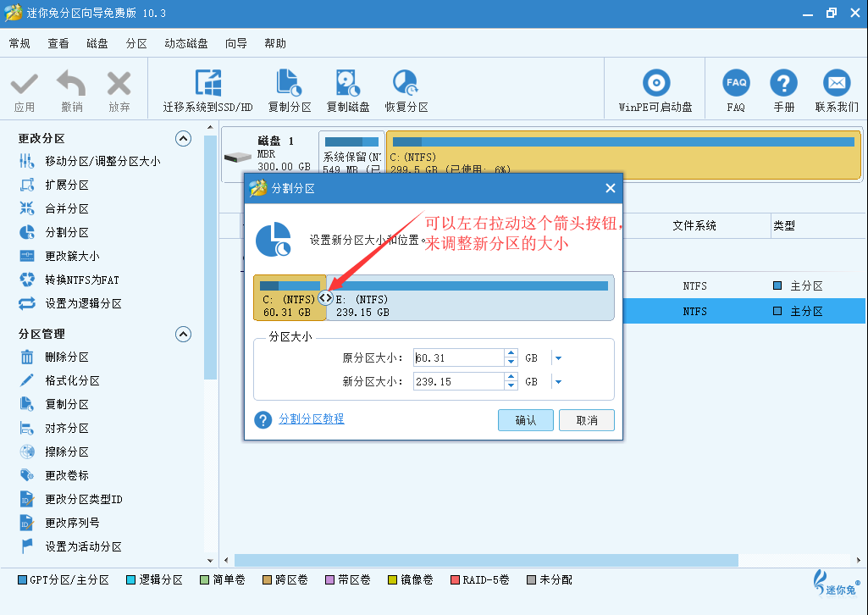Screen dimensions: 868x615
Task: Click the Recover Partition (恢复分区) toolbar icon
Action: tap(406, 83)
